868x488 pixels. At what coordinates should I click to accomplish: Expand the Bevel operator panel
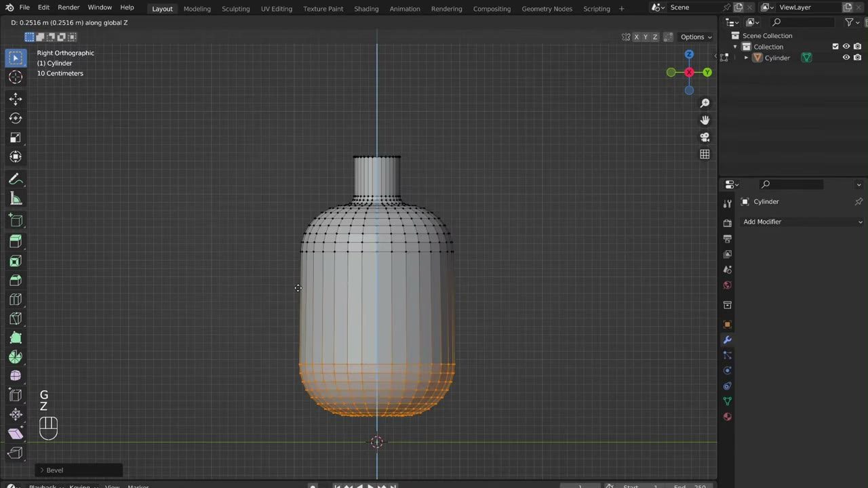point(79,470)
